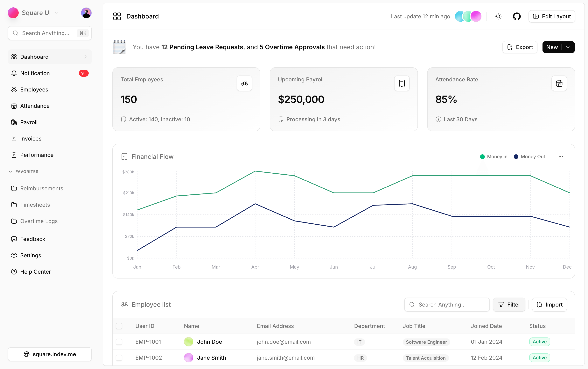Check the select-all checkbox in table header
The height and width of the screenshot is (369, 588).
tap(119, 326)
